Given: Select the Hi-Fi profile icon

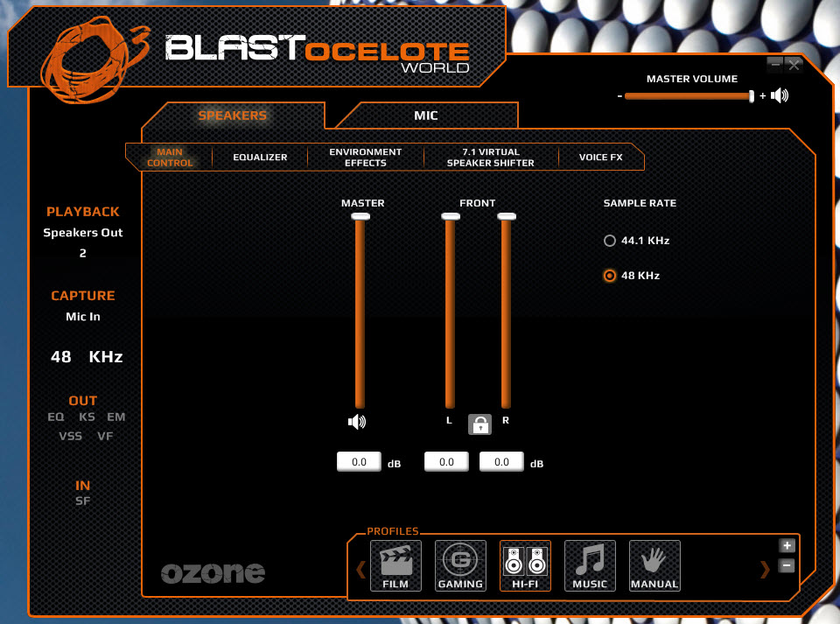Looking at the screenshot, I should point(525,565).
